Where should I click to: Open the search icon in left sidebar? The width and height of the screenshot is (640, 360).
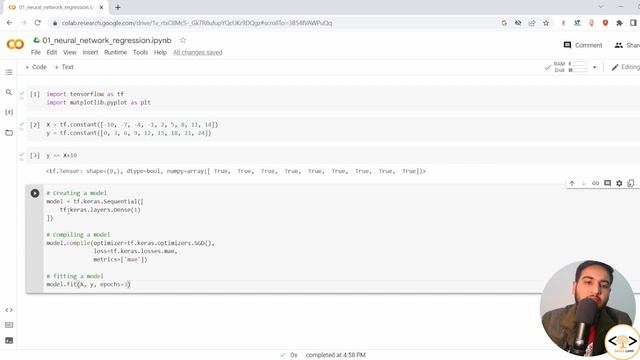[x=9, y=93]
